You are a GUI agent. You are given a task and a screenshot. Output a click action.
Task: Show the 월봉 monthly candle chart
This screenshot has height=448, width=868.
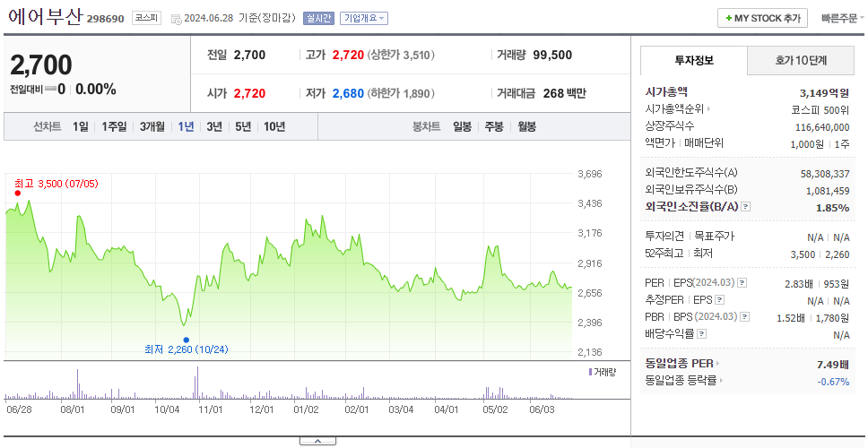tap(527, 126)
